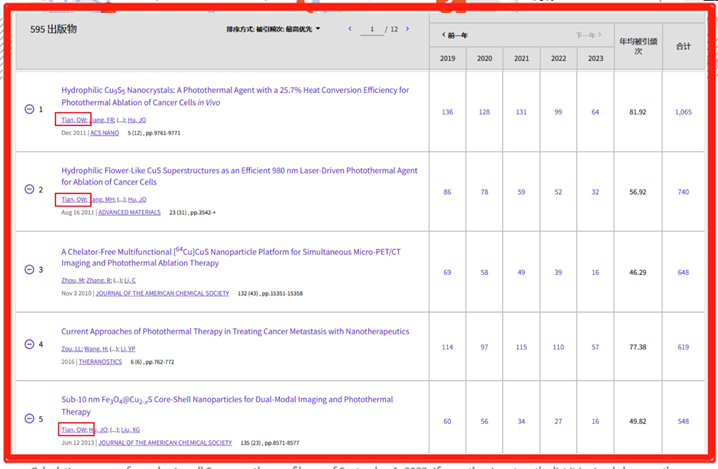Show previous years with 前一年 arrow
The width and height of the screenshot is (718, 469).
pyautogui.click(x=455, y=35)
